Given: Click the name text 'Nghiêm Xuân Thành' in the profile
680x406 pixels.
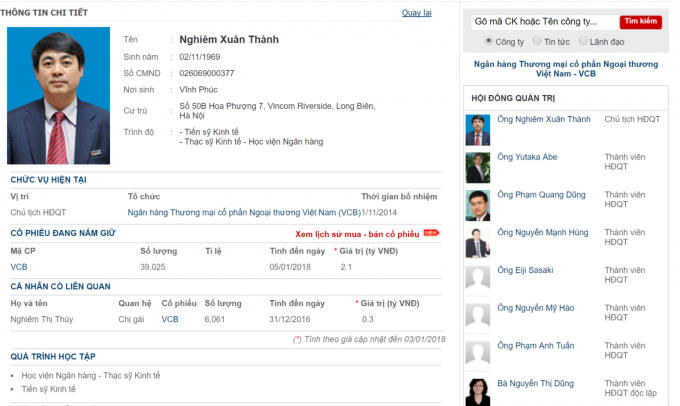Looking at the screenshot, I should pos(229,39).
